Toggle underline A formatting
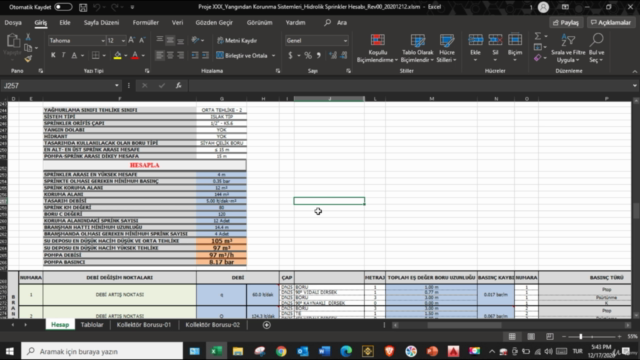Viewport: 640px width, 360px height. (74, 55)
